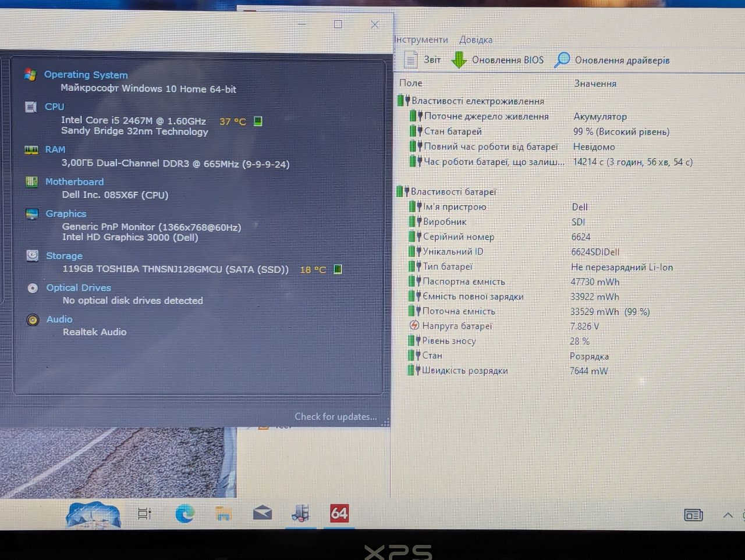745x560 pixels.
Task: Click the tray icon left of the chevron
Action: (693, 515)
